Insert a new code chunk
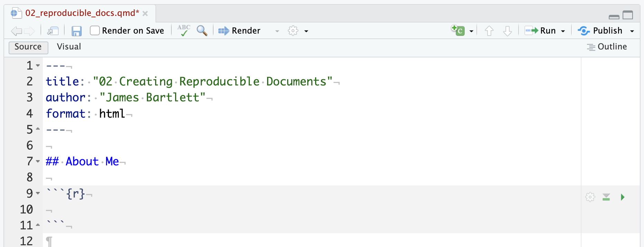This screenshot has height=247, width=644. pos(458,30)
